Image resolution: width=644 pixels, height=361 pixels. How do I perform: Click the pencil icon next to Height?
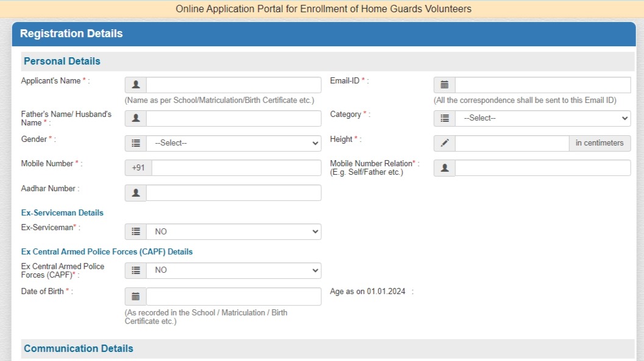[445, 143]
